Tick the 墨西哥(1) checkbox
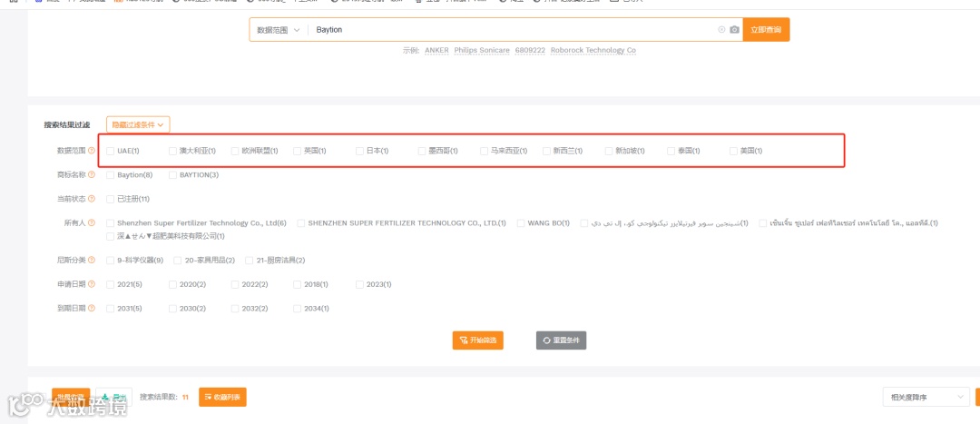This screenshot has width=980, height=424. click(423, 151)
